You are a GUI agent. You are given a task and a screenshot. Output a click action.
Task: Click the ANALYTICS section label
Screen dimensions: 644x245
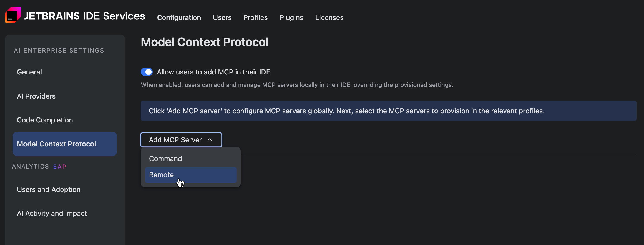(x=31, y=167)
